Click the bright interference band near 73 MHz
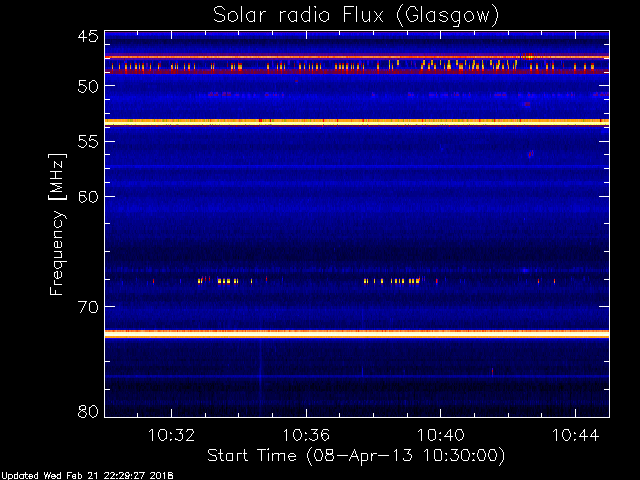Screen dimensions: 640x480 pos(357,334)
